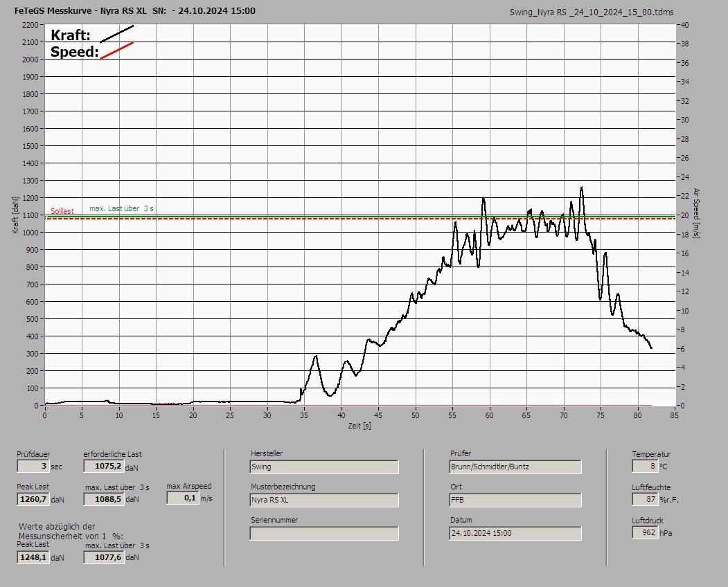The height and width of the screenshot is (587, 728).
Task: Click the Prüfdauer value field showing 3
Action: [33, 466]
